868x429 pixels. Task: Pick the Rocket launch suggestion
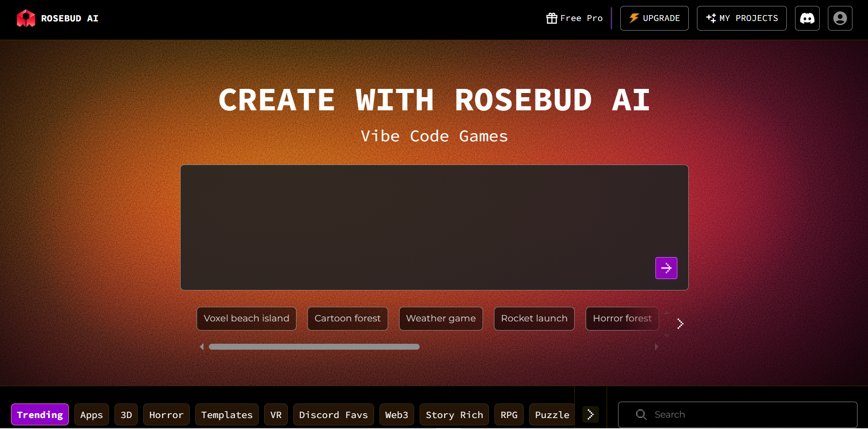(x=534, y=319)
